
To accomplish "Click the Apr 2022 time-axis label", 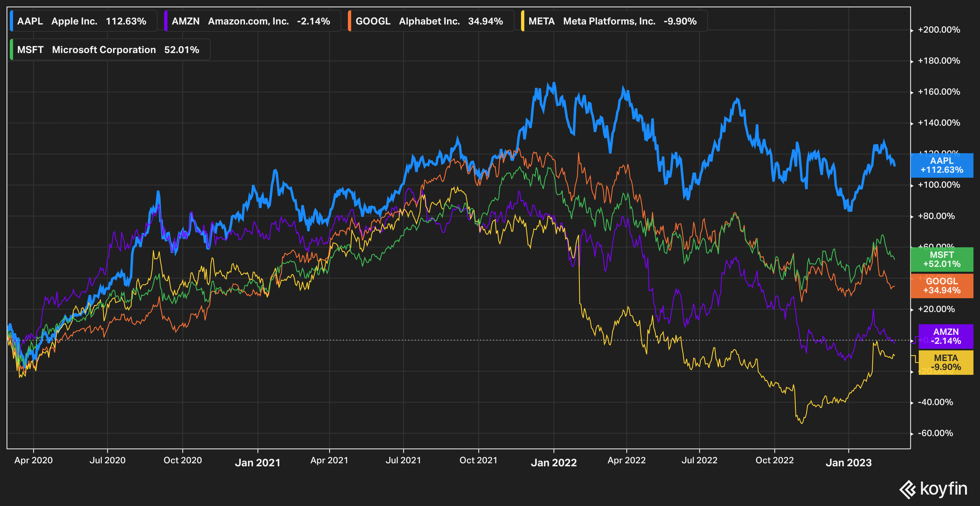I will click(627, 460).
